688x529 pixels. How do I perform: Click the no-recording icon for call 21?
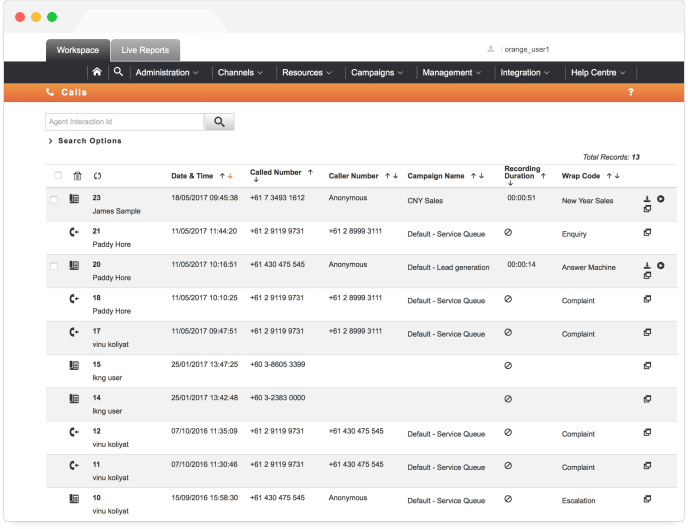tap(508, 232)
